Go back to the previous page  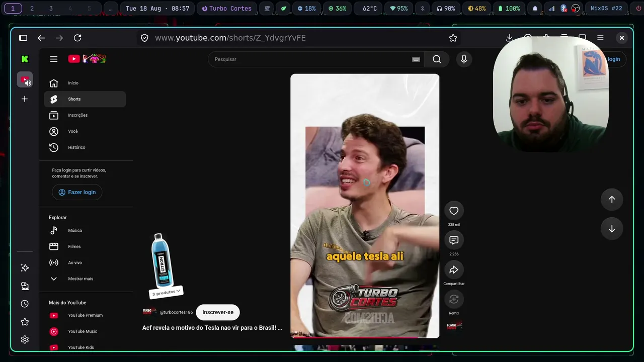[x=41, y=38]
